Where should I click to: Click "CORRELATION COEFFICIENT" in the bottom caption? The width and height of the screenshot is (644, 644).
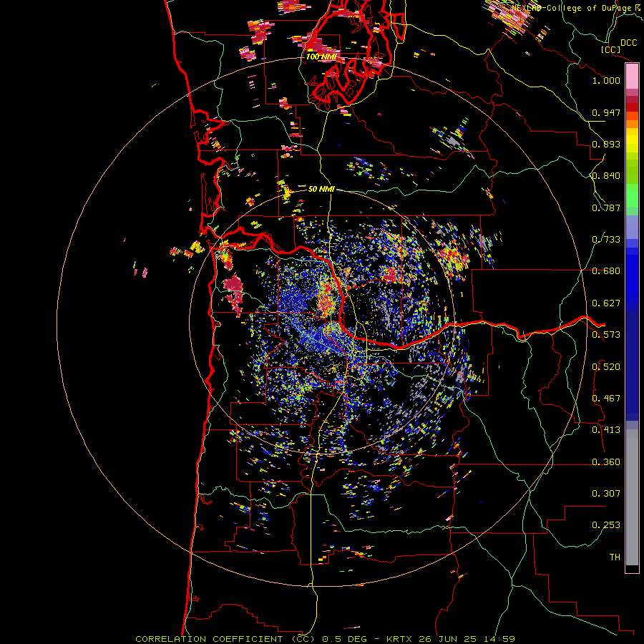coord(209,639)
